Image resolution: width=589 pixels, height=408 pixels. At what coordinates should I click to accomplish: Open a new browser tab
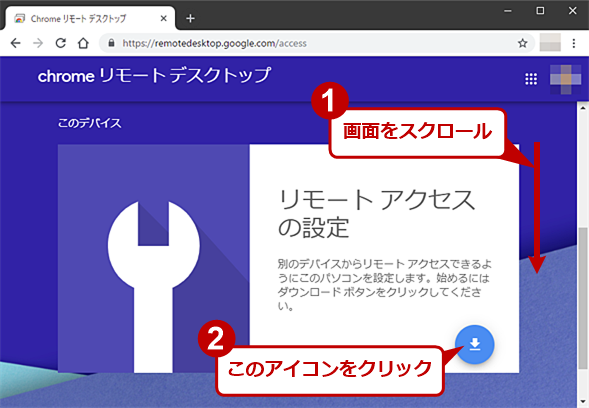[x=190, y=18]
